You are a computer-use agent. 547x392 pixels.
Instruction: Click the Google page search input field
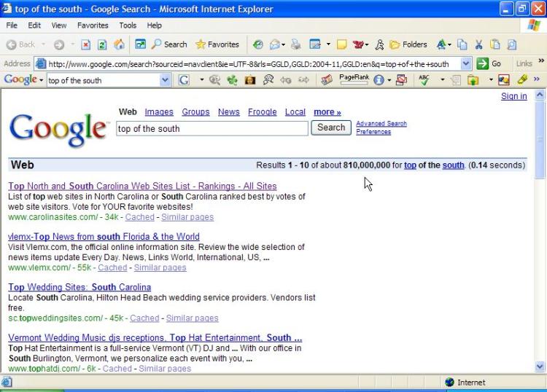click(212, 128)
